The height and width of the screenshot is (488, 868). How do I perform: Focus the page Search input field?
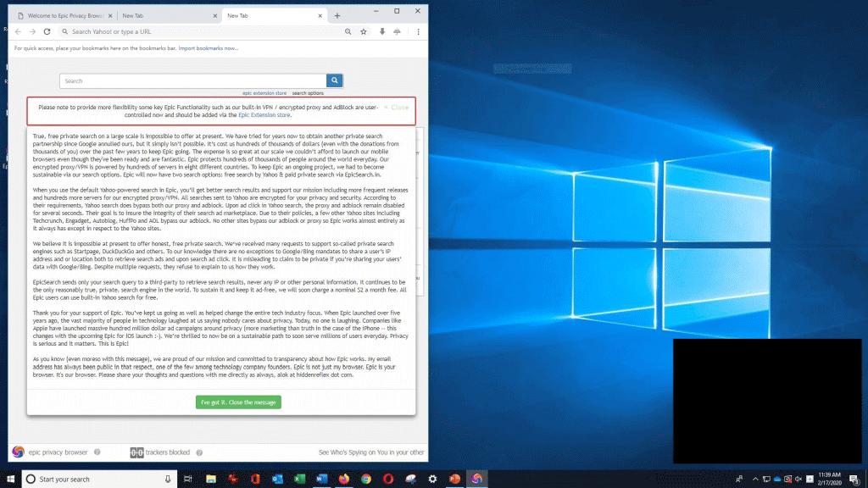[x=193, y=80]
